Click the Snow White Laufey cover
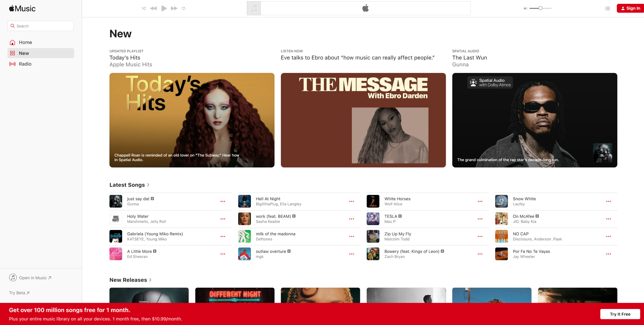The height and width of the screenshot is (325, 644). tap(502, 201)
